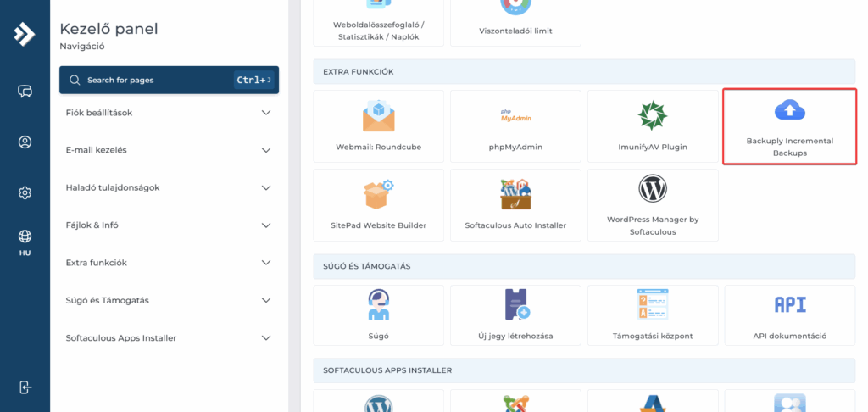Click the magnifier icon in search bar

(75, 81)
